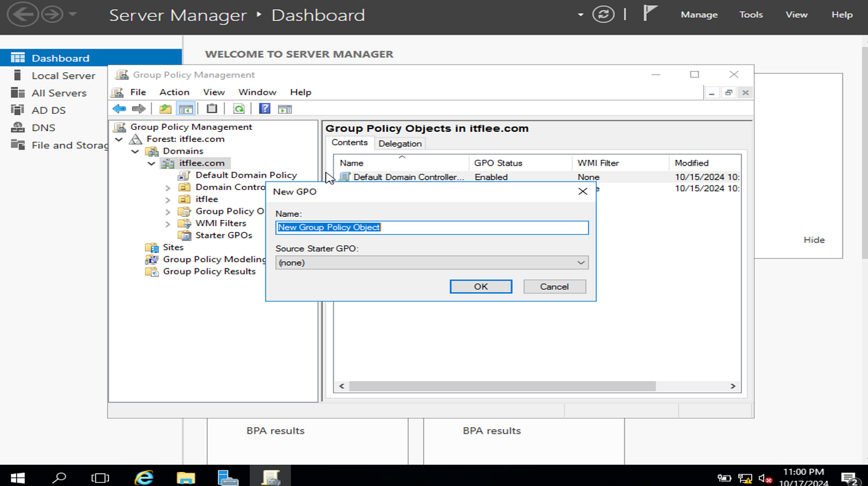
Task: Expand the Group Policy Objects node arrow
Action: (x=168, y=212)
